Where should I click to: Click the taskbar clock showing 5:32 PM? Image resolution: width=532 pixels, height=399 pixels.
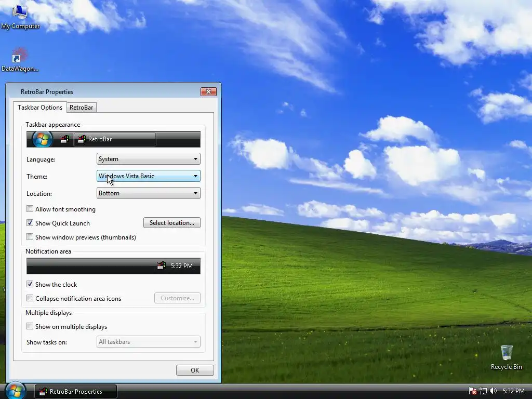tap(513, 391)
